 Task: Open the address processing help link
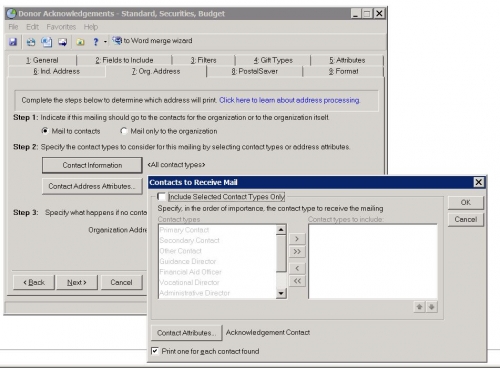click(x=289, y=100)
